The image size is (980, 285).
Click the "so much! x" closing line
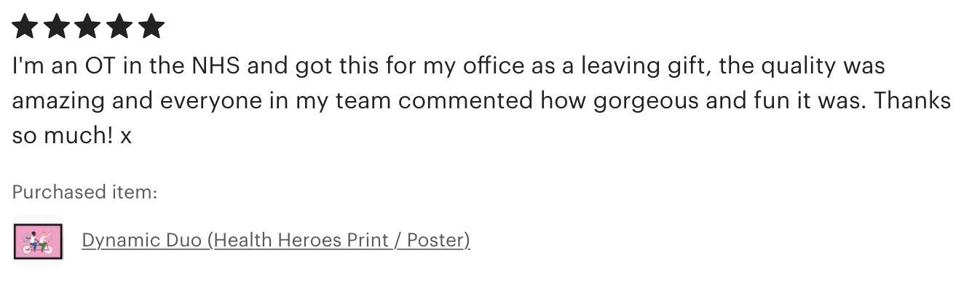coord(71,135)
